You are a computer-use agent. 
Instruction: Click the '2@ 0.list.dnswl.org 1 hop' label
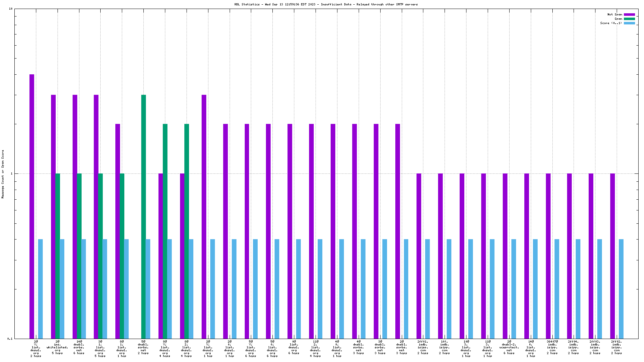point(230,349)
